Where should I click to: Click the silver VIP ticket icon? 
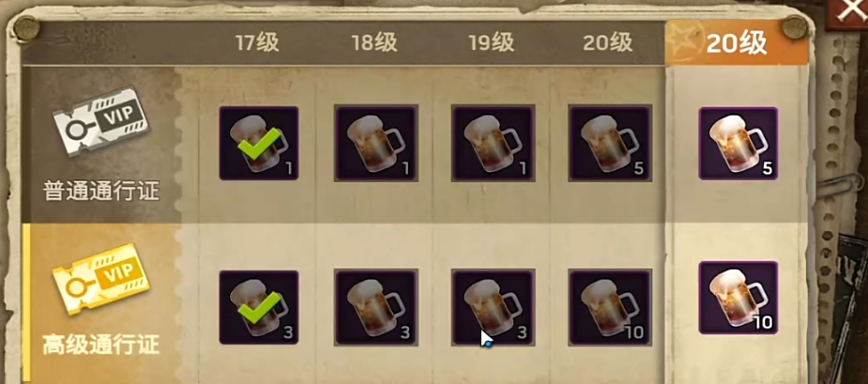(101, 122)
